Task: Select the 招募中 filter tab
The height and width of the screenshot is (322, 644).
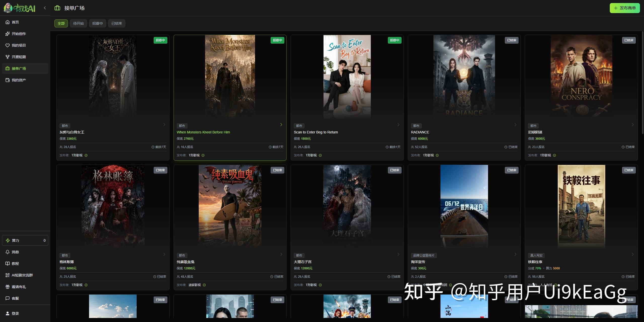Action: pos(98,23)
